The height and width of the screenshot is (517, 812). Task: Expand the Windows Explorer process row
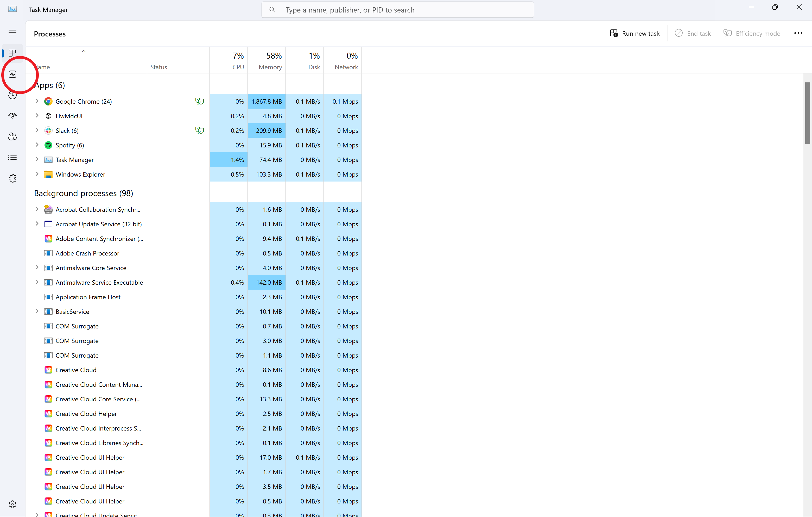pos(37,174)
